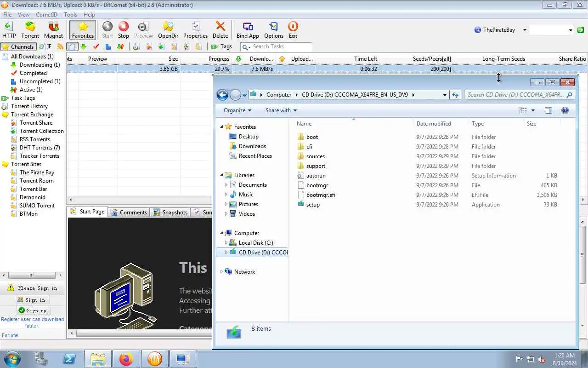Open ThePirateBay search engine dropdown
588x368 pixels.
(525, 30)
